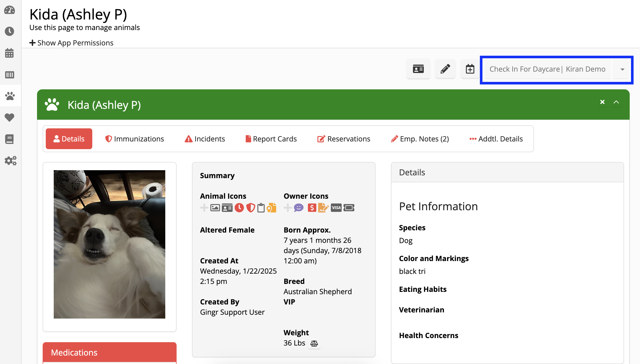This screenshot has height=364, width=640.
Task: Open the clock icon in sidebar
Action: click(x=10, y=31)
